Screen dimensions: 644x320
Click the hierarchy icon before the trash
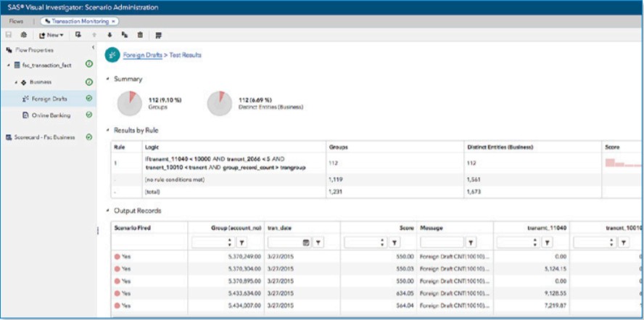[125, 36]
